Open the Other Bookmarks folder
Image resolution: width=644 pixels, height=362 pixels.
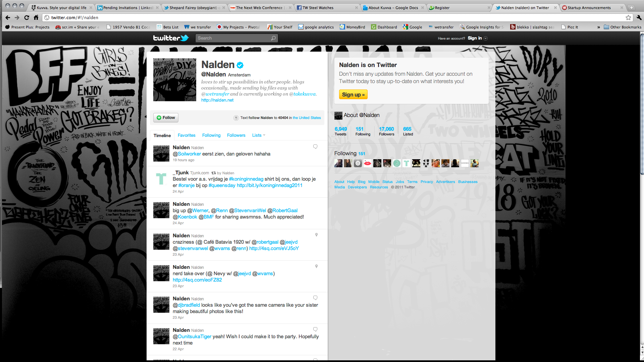tap(623, 27)
